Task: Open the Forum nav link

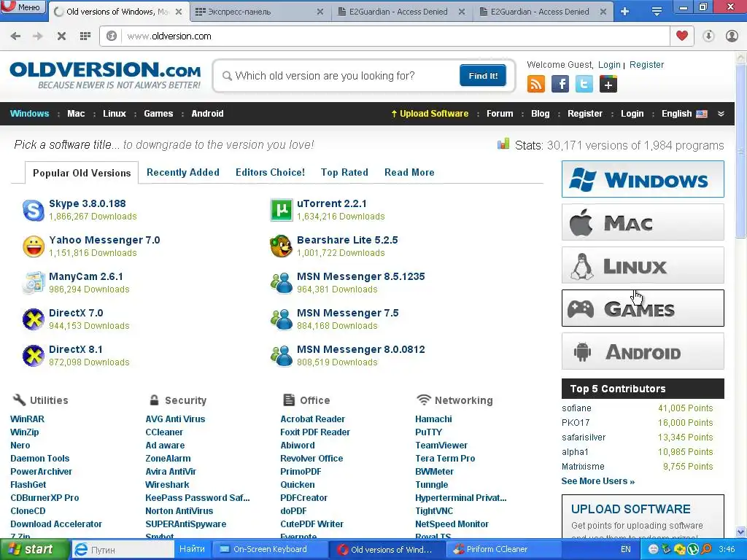Action: tap(500, 114)
